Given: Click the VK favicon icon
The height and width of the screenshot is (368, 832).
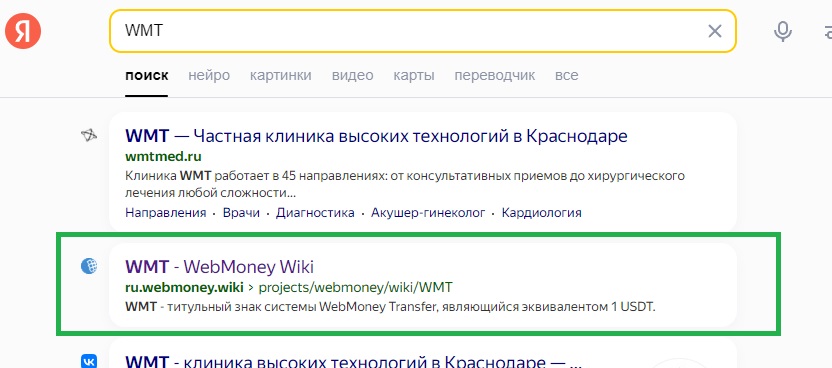Looking at the screenshot, I should coord(89,362).
